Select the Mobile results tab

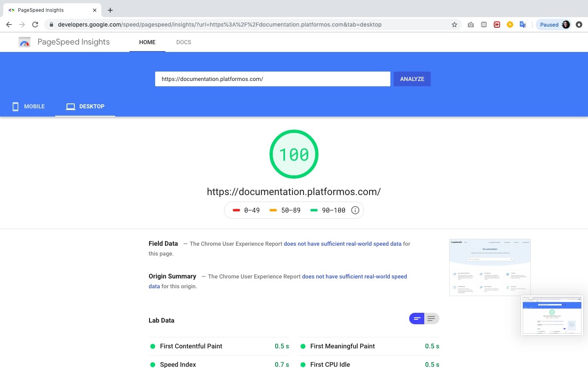coord(29,106)
